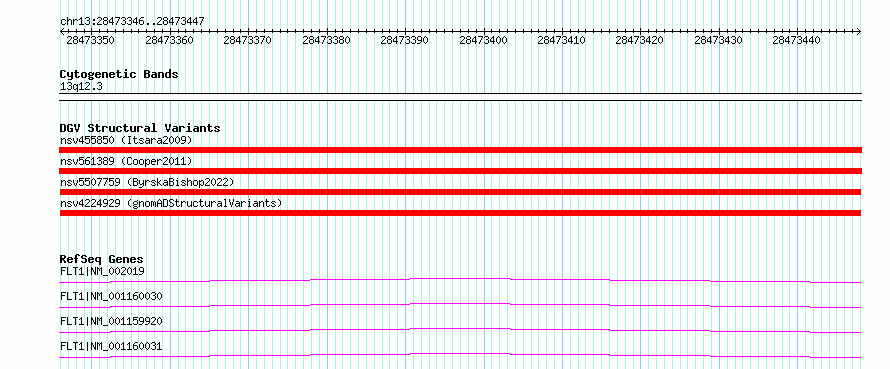
Task: Click the right arrow end of the ruler
Action: click(859, 31)
